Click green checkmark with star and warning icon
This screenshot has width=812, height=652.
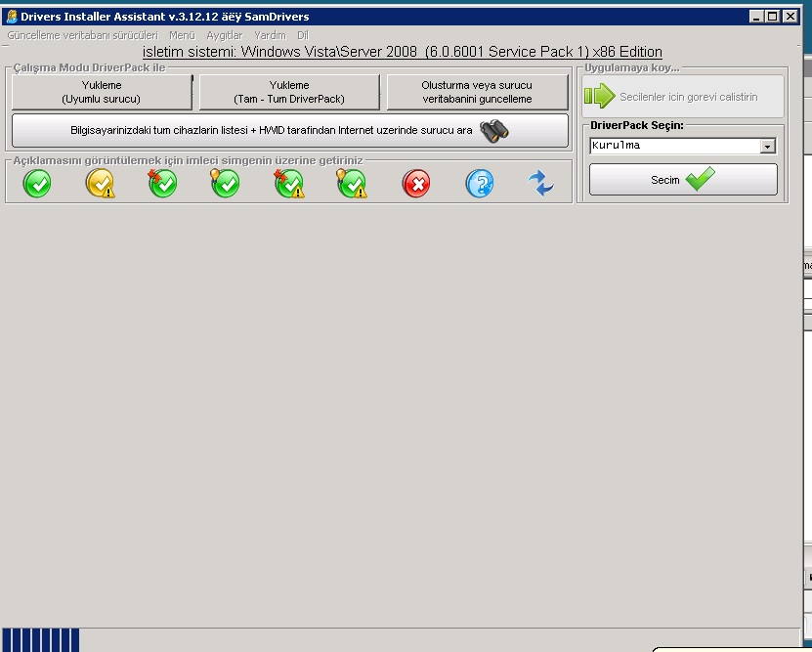pyautogui.click(x=289, y=184)
